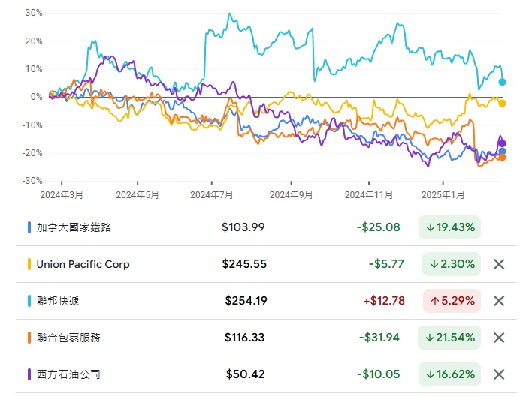Click the ↓19.43% change badge
This screenshot has height=397, width=532.
click(449, 227)
